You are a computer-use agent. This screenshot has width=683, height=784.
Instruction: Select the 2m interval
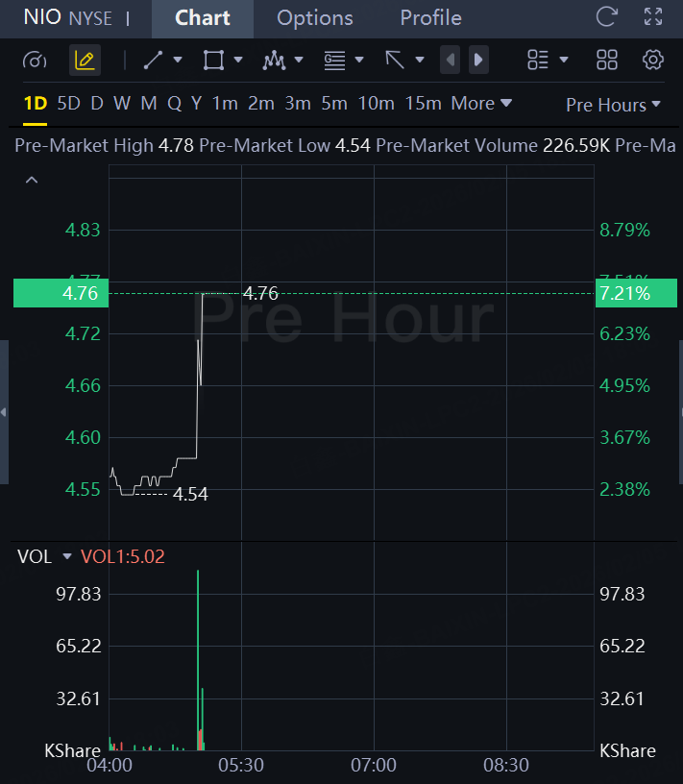point(261,104)
